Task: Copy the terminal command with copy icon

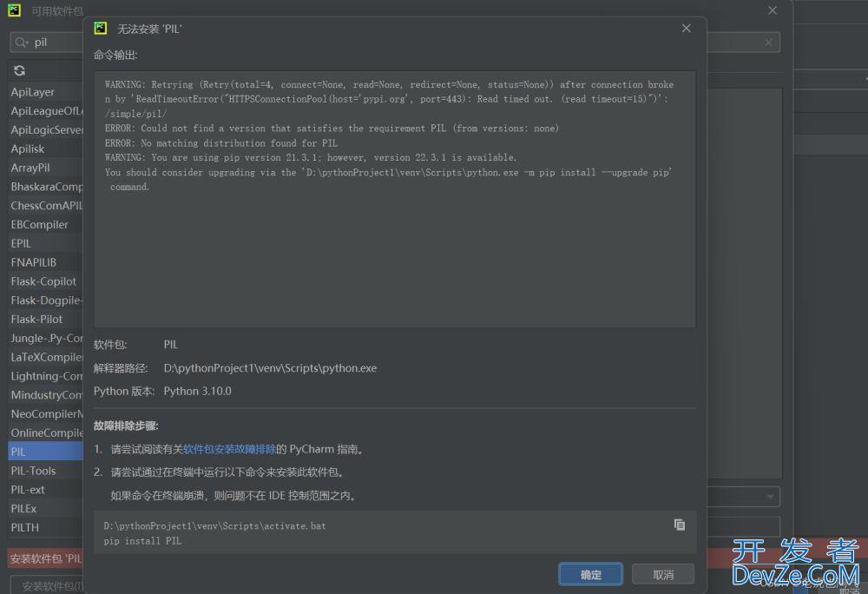Action: [x=680, y=525]
